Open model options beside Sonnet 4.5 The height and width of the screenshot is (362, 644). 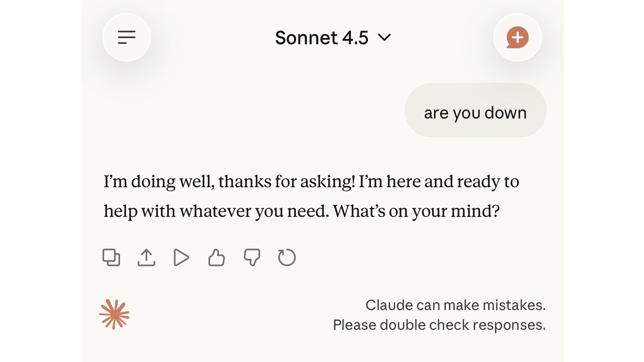point(384,38)
